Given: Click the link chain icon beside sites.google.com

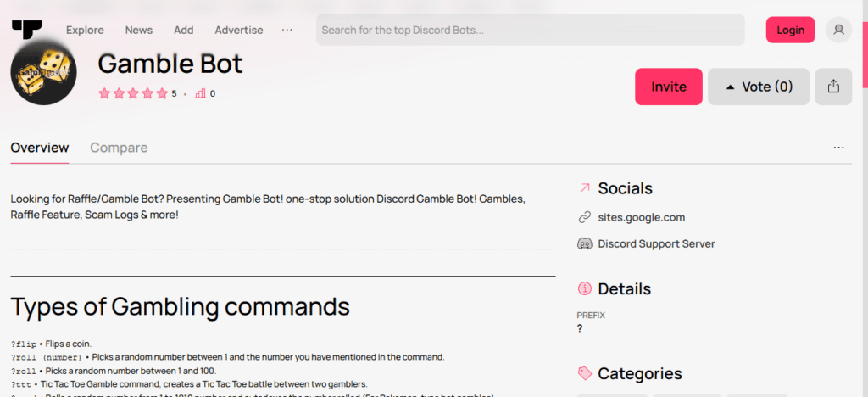Looking at the screenshot, I should (x=584, y=218).
